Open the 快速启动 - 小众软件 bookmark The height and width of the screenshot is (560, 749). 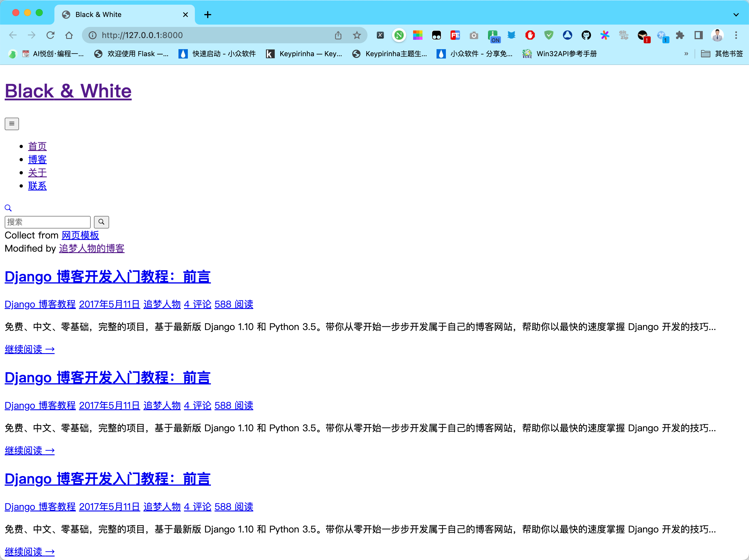tap(217, 54)
